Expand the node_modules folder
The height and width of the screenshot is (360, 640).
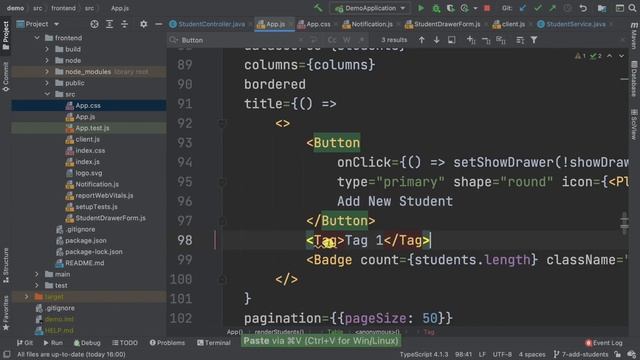[47, 72]
